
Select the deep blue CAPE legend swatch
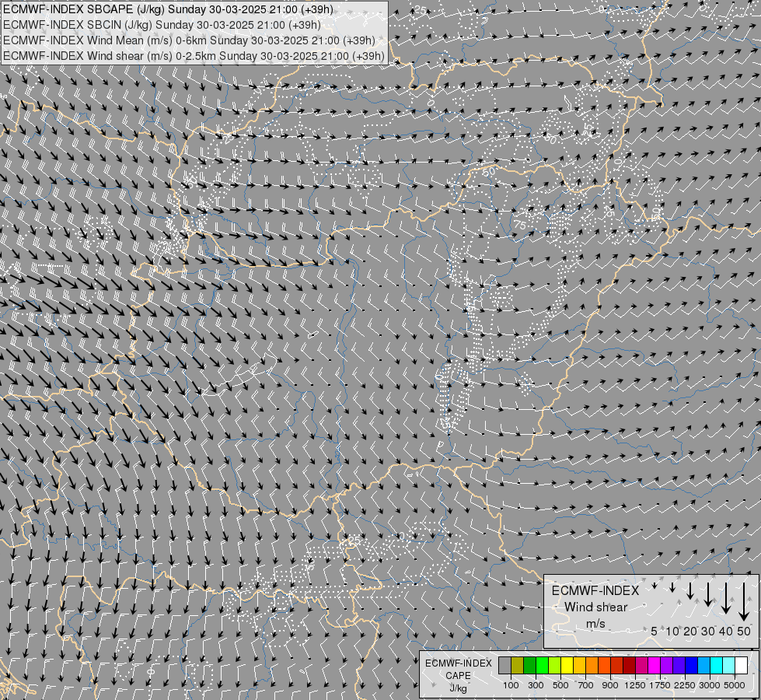point(692,666)
